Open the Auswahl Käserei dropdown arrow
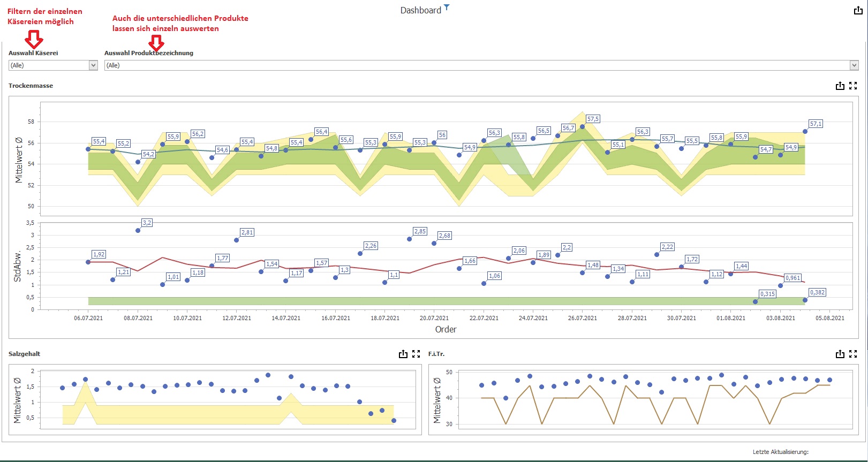868x462 pixels. coord(93,65)
